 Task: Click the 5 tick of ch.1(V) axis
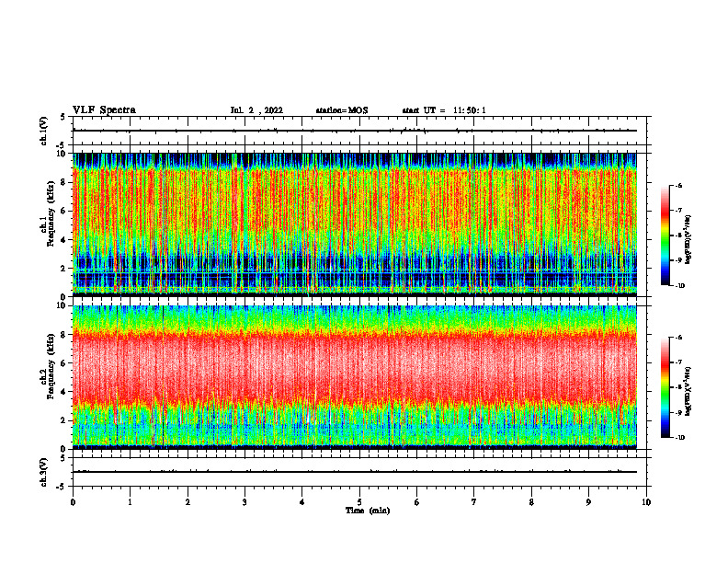pos(63,117)
